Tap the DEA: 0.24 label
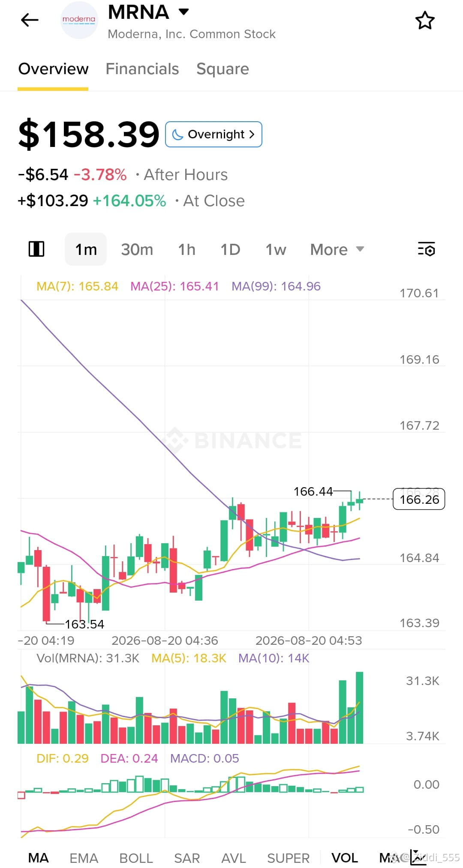The width and height of the screenshot is (463, 868). click(129, 758)
